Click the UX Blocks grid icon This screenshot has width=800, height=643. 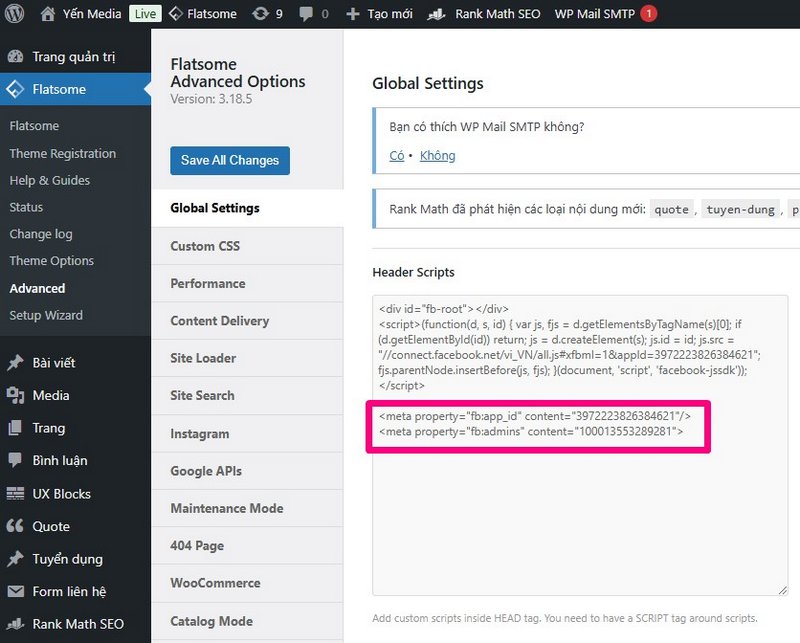15,493
